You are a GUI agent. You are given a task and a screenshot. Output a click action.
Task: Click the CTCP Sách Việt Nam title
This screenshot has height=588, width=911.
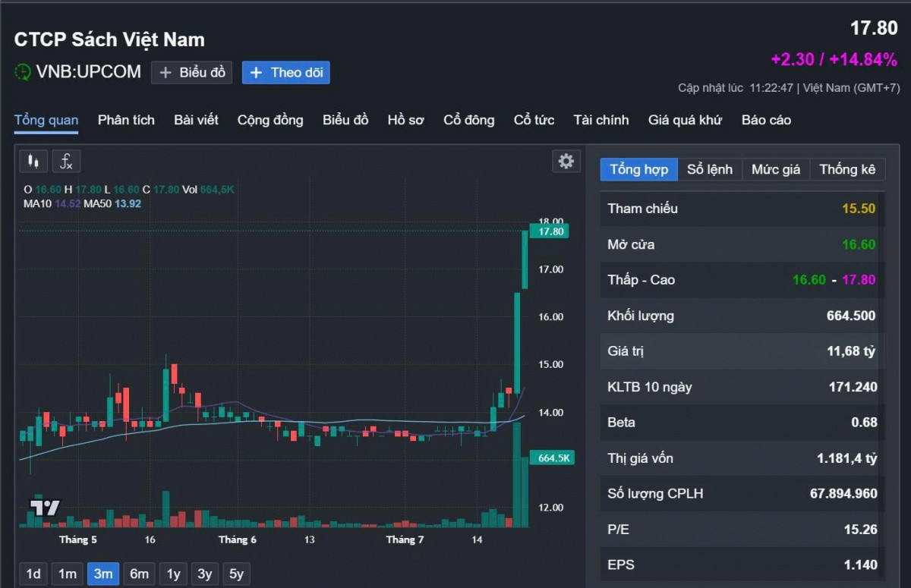tap(109, 39)
